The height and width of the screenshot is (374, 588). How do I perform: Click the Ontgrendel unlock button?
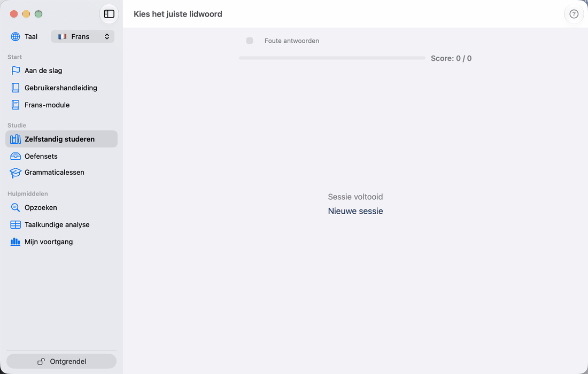(x=61, y=361)
